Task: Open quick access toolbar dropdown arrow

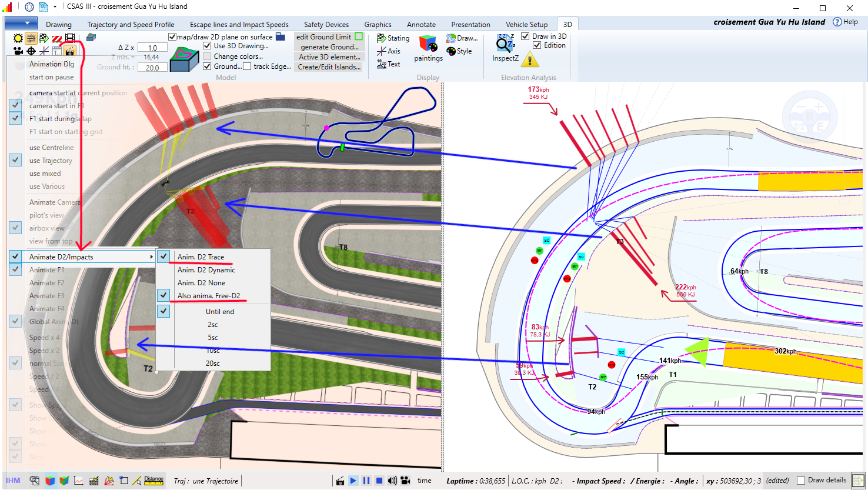Action: [55, 7]
